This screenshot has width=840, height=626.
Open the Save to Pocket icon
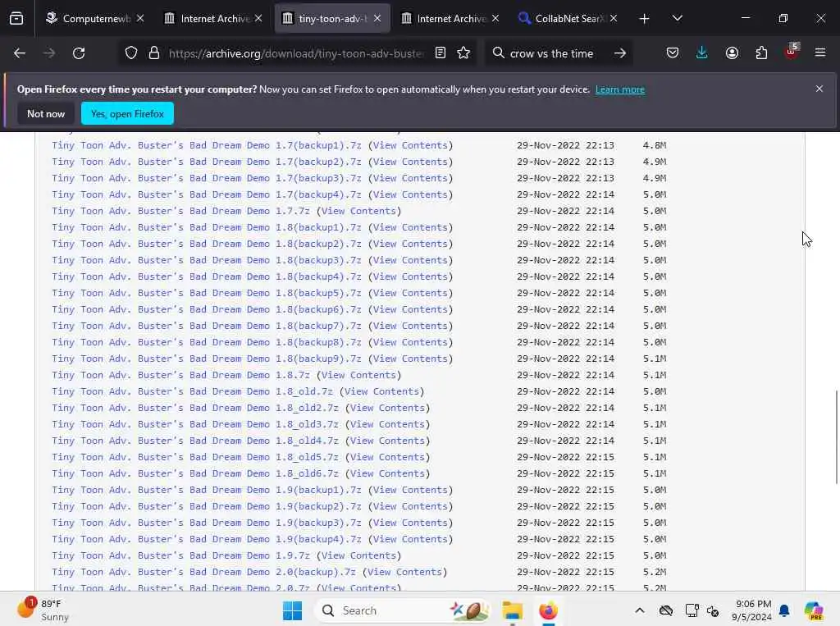[673, 53]
